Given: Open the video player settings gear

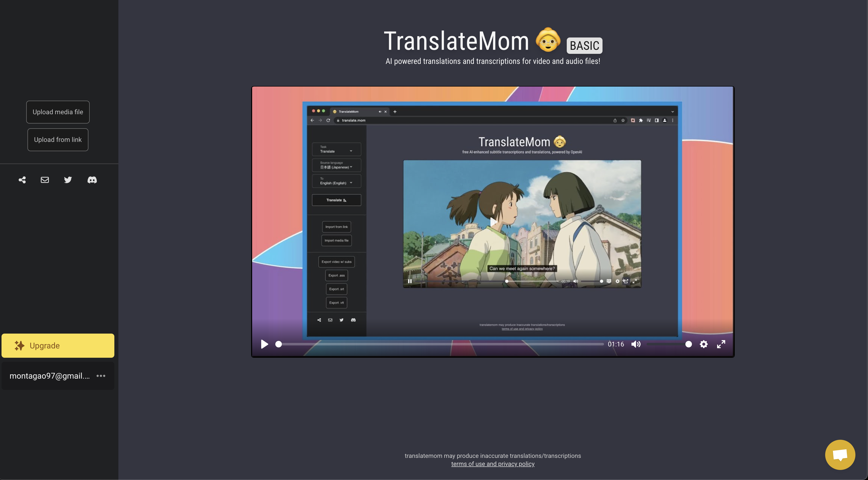Looking at the screenshot, I should point(704,344).
